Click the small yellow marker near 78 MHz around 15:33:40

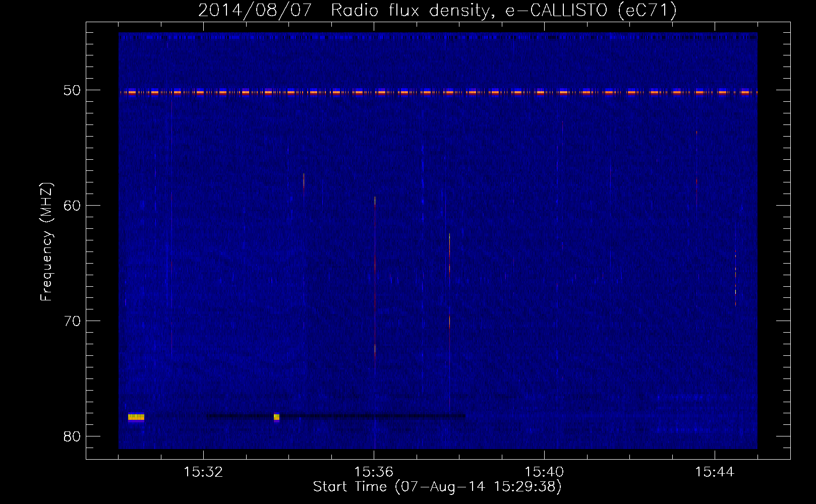(x=276, y=417)
